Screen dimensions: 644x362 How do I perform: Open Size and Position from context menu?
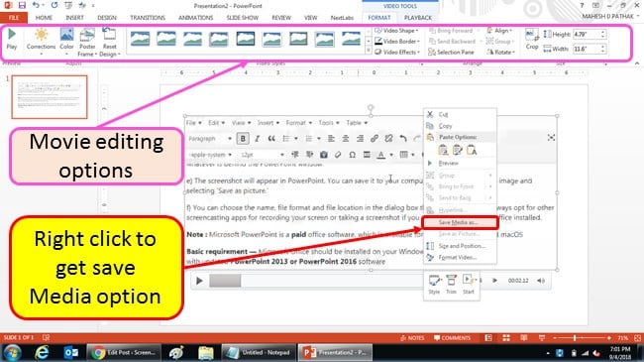tap(460, 246)
